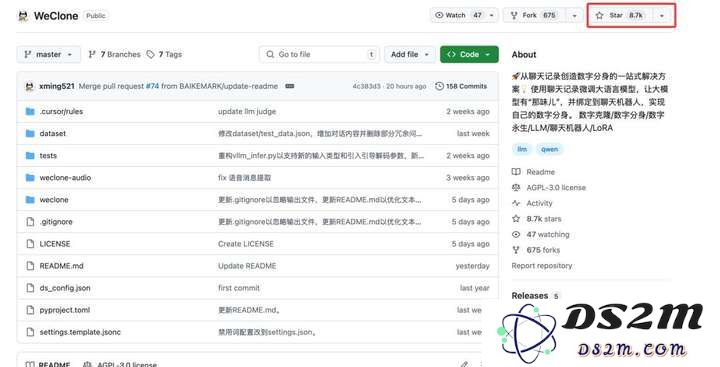This screenshot has width=720, height=367.
Task: Expand the commit message ellipsis button
Action: tap(290, 86)
